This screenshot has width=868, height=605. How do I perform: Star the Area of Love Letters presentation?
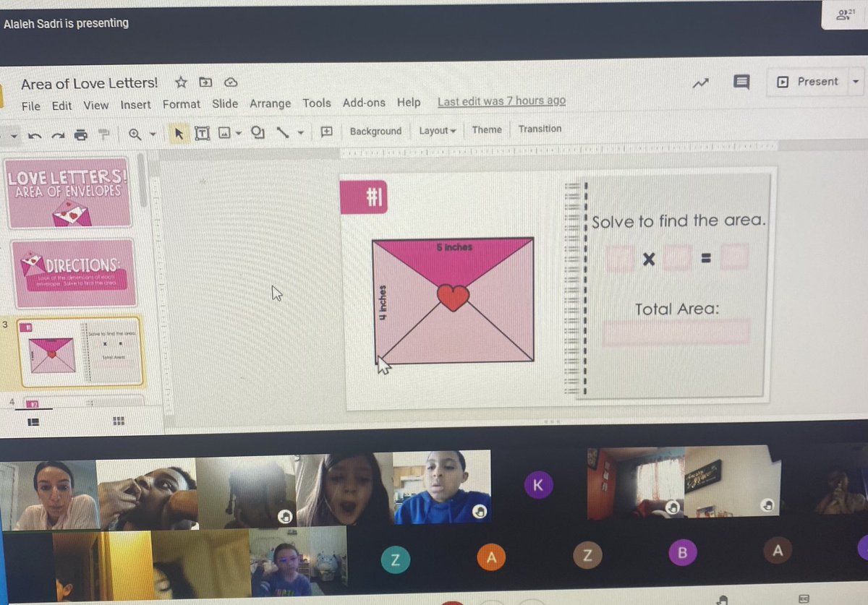[x=181, y=82]
